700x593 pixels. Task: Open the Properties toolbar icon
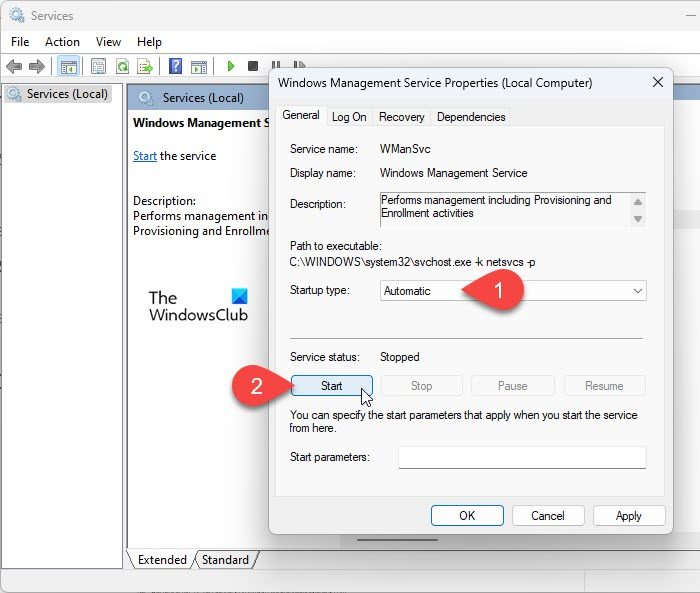(x=98, y=67)
